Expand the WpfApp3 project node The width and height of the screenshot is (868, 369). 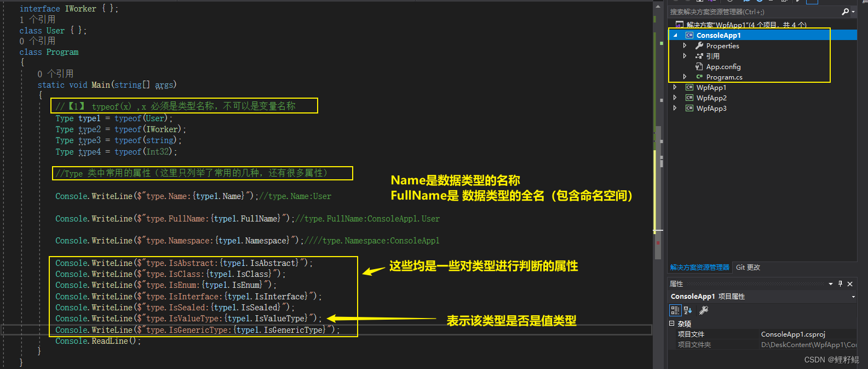675,108
